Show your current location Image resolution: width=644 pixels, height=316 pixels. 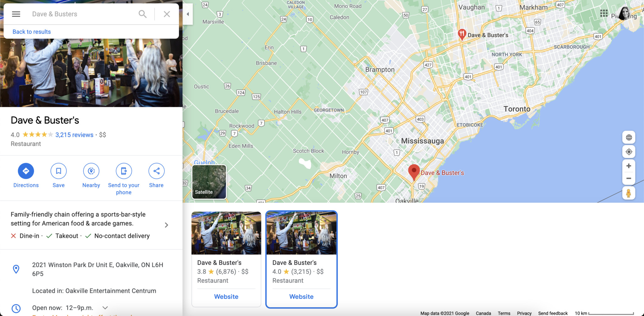click(629, 152)
